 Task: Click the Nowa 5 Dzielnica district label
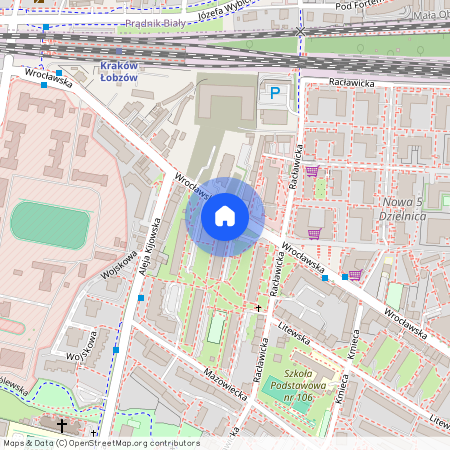pyautogui.click(x=403, y=209)
